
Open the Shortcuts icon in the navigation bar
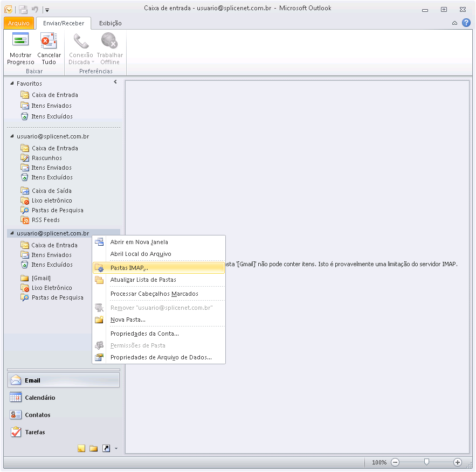tap(106, 448)
